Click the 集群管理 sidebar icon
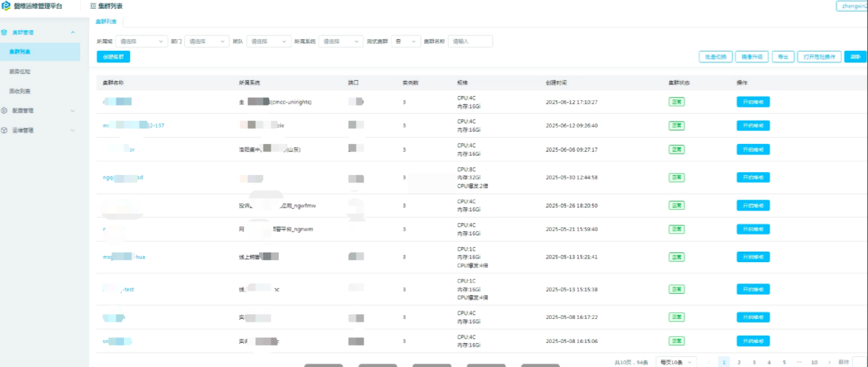868x367 pixels. (x=5, y=32)
